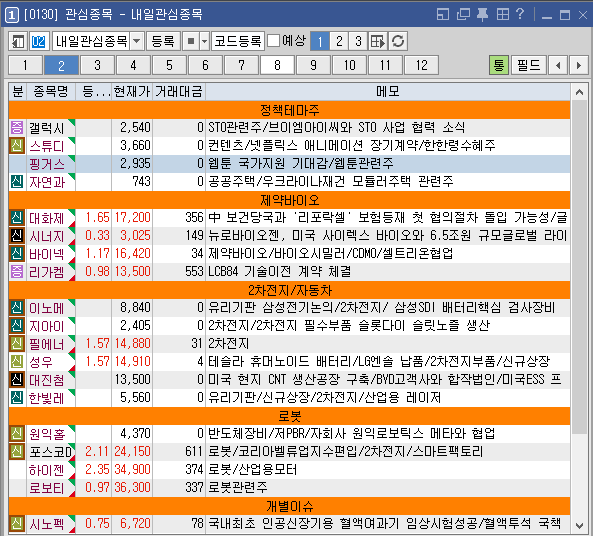The image size is (593, 536).
Task: Click the 제약바이오 orange section header
Action: tap(289, 200)
